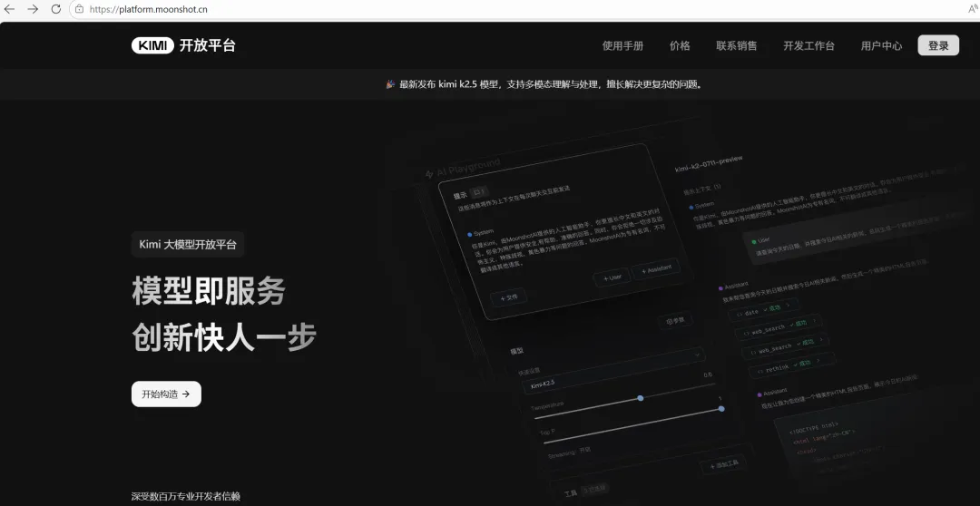Adjust the Top P slider handle
Image resolution: width=980 pixels, height=506 pixels.
[x=721, y=409]
